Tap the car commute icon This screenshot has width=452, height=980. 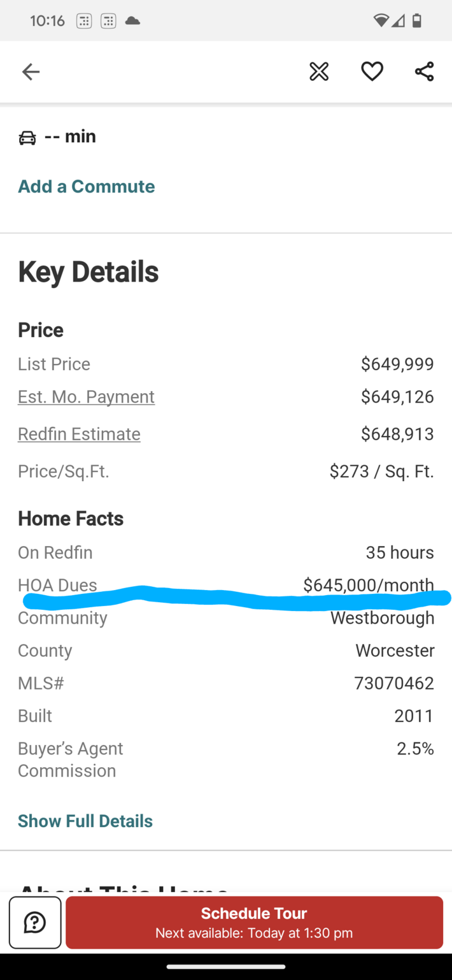click(x=28, y=136)
